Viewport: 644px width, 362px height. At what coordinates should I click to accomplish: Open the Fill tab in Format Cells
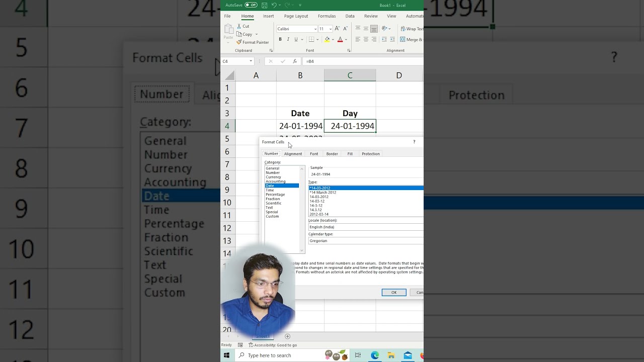(350, 154)
